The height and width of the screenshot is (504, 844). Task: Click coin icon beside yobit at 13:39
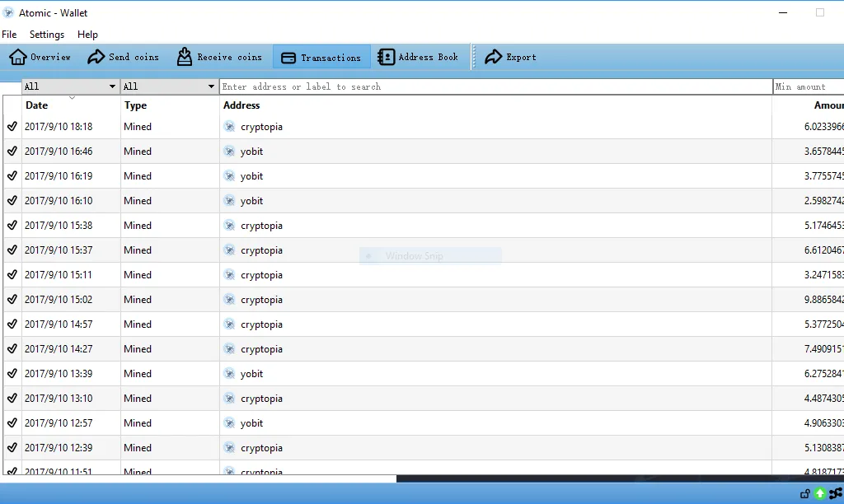pos(229,373)
